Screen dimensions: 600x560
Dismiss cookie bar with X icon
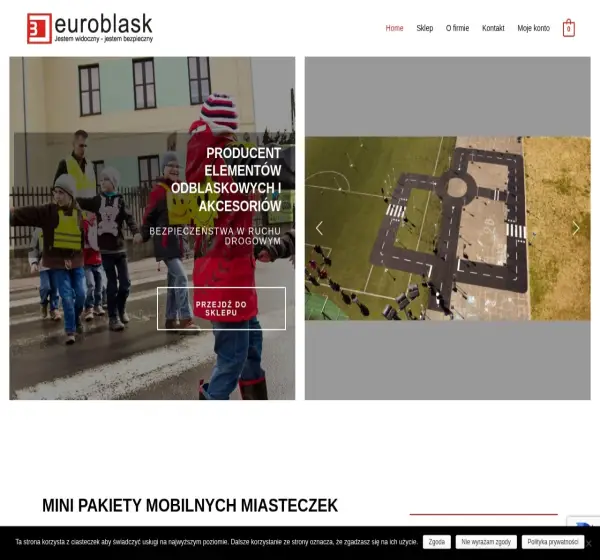pos(589,544)
